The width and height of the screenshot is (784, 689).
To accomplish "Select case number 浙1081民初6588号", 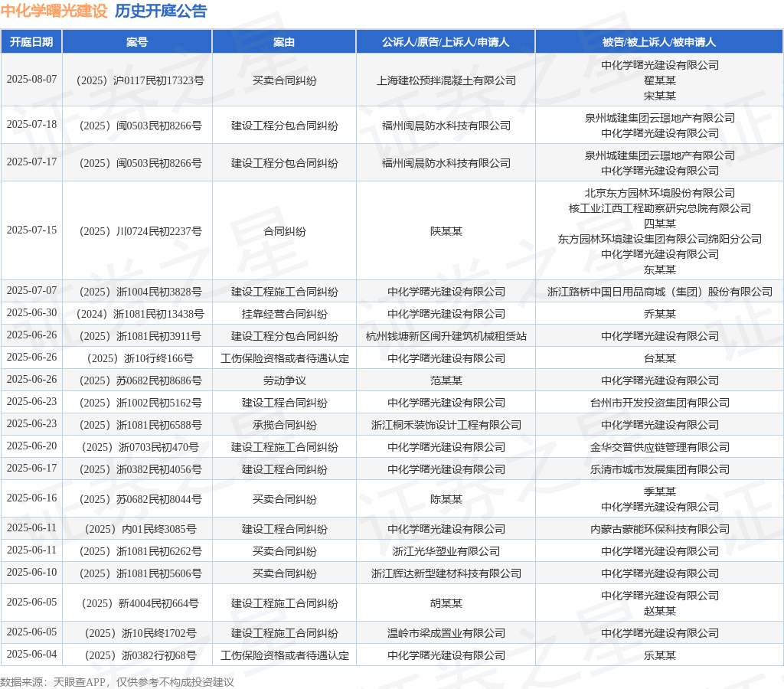I will click(140, 425).
